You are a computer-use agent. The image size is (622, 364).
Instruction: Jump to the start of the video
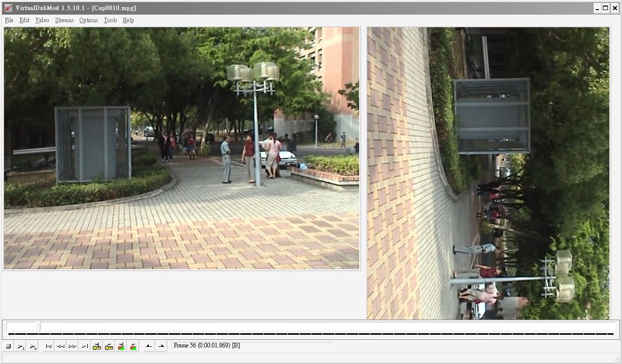point(48,346)
